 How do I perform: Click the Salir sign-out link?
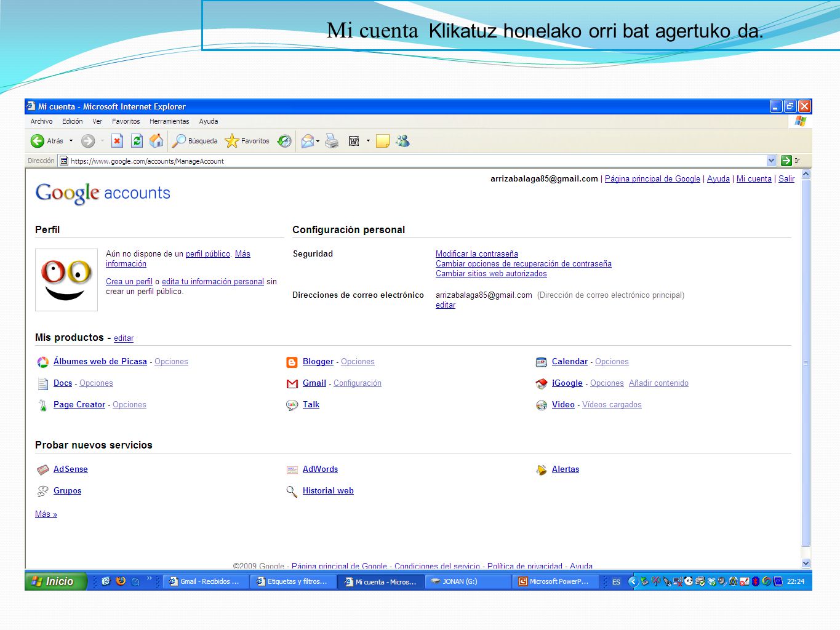pos(786,178)
